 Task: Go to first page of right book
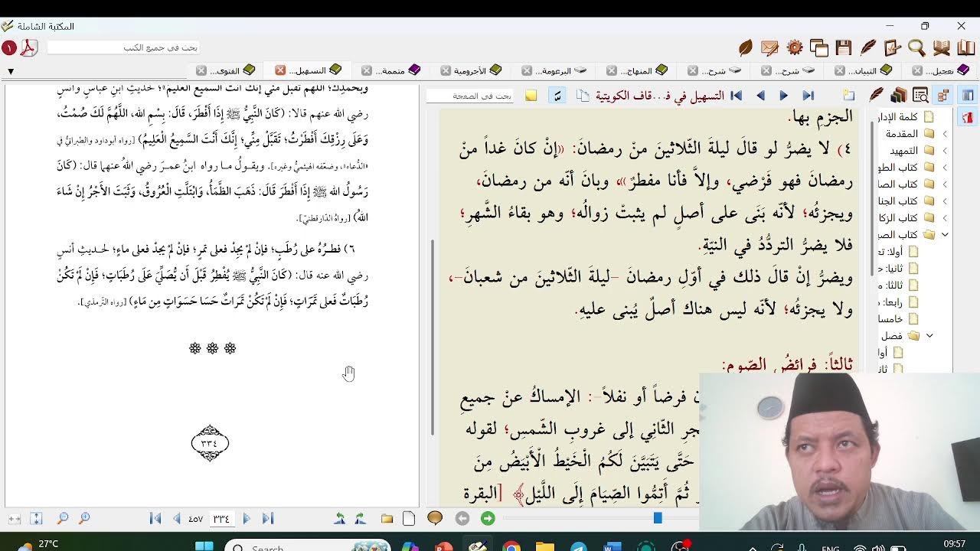click(737, 96)
